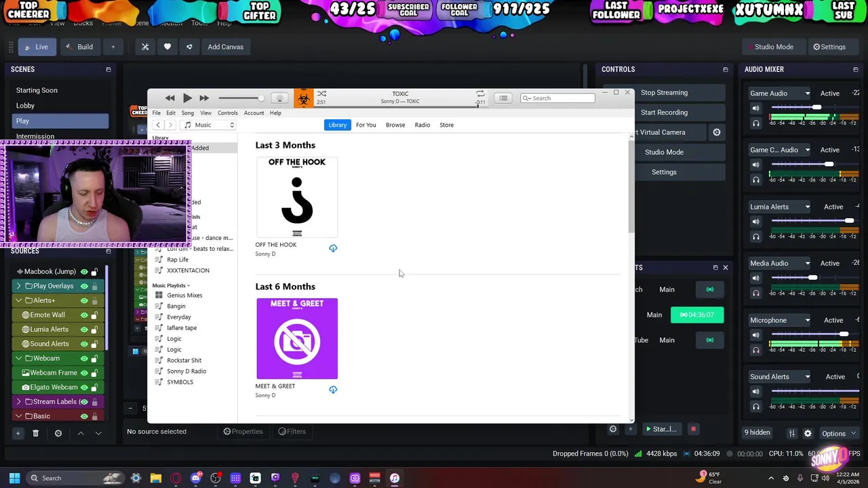Open Windows Start menu
The width and height of the screenshot is (868, 488).
pos(14,478)
